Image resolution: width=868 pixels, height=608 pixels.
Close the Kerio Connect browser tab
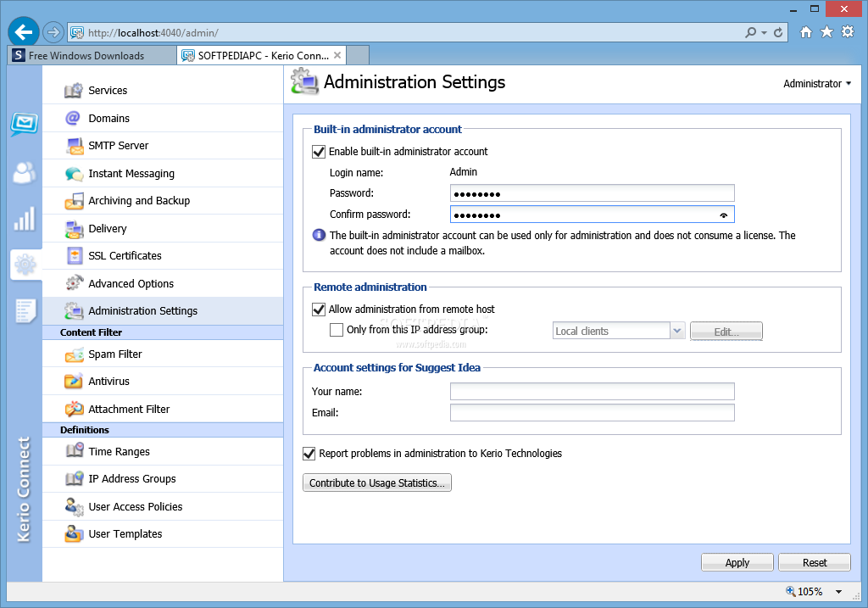[337, 55]
